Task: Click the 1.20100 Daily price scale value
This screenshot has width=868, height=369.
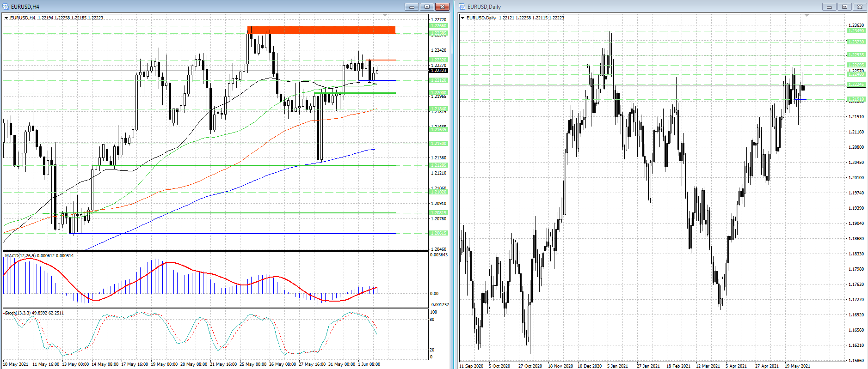Action: 856,178
